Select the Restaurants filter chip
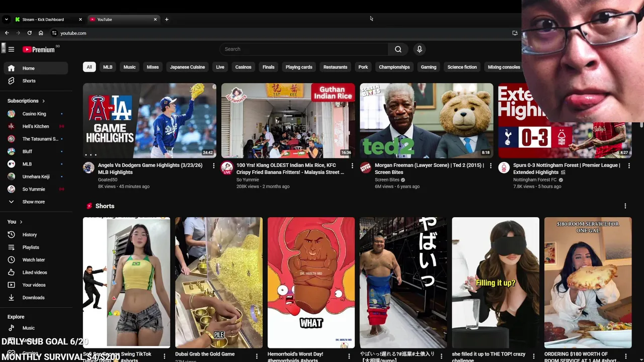The image size is (644, 362). click(335, 67)
